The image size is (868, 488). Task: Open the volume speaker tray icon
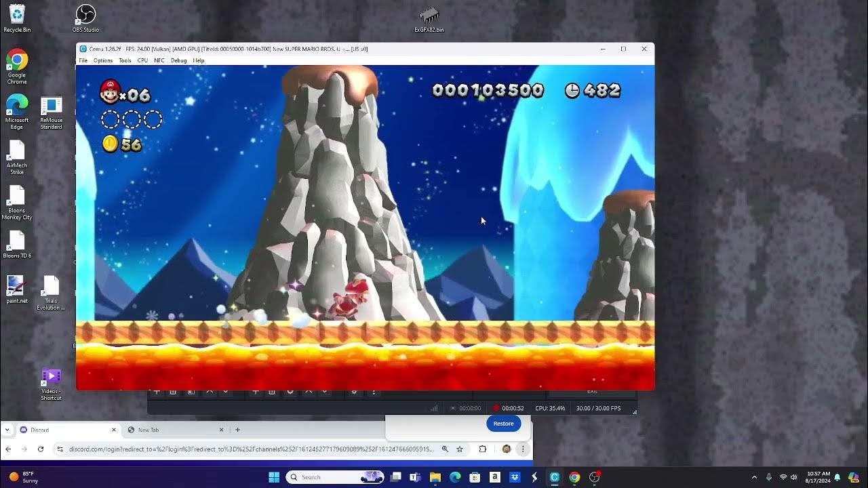(794, 477)
